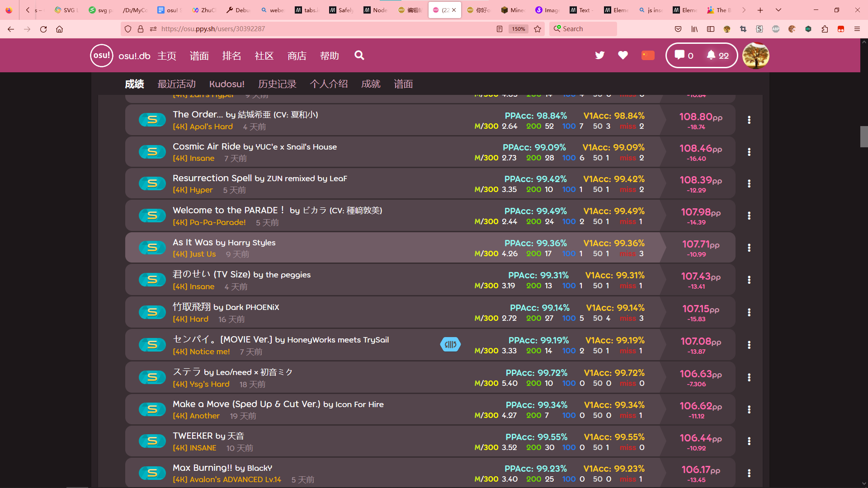Open options menu for センパイ。 score
The height and width of the screenshot is (488, 868).
749,345
